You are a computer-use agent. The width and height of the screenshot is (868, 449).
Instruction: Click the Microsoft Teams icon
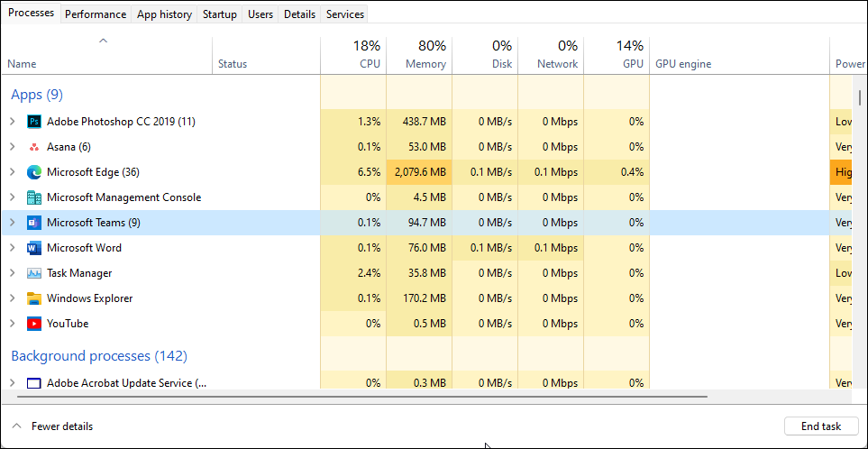point(34,223)
